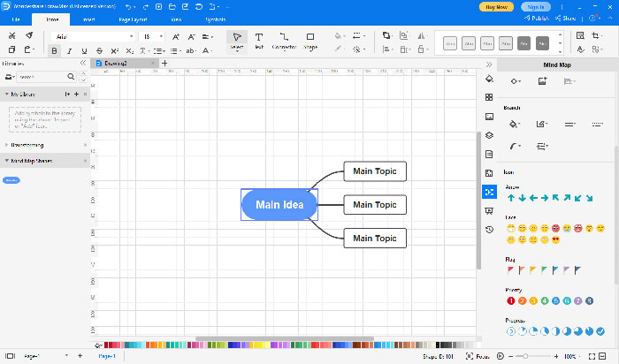Image resolution: width=619 pixels, height=364 pixels.
Task: Open the Fill style sidebar panel
Action: (x=489, y=80)
